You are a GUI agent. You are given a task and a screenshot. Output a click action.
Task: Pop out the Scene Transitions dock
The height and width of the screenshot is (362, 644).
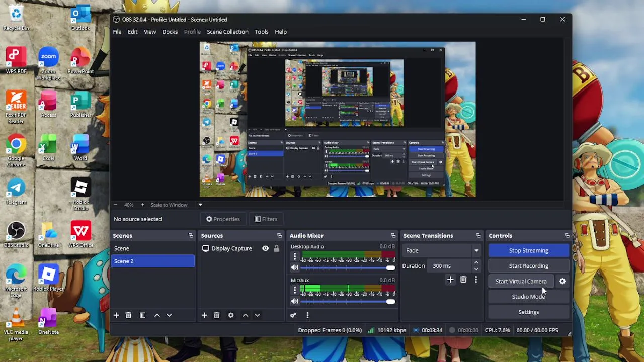tap(478, 236)
